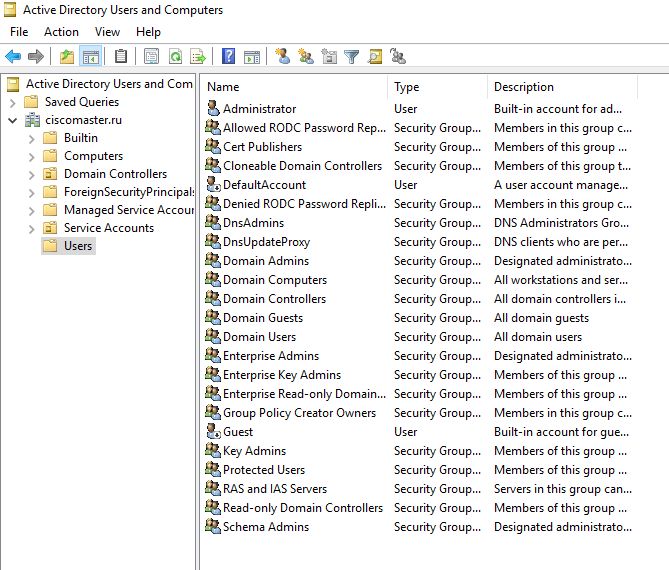Sort by the Type column header
The height and width of the screenshot is (570, 669).
(x=437, y=87)
